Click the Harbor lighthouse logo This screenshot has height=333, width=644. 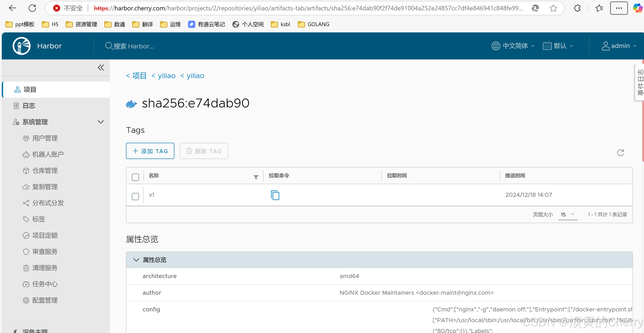22,46
